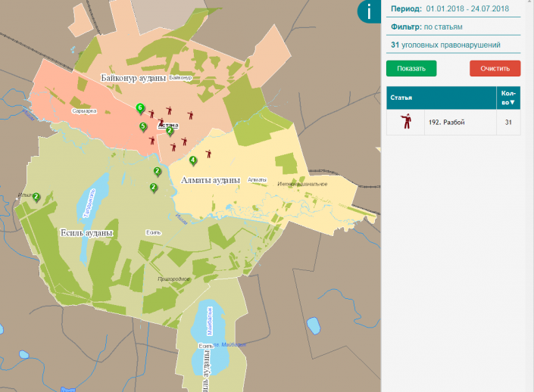The height and width of the screenshot is (392, 534).
Task: Select cluster marker 2 beside Астана label
Action: tap(170, 131)
